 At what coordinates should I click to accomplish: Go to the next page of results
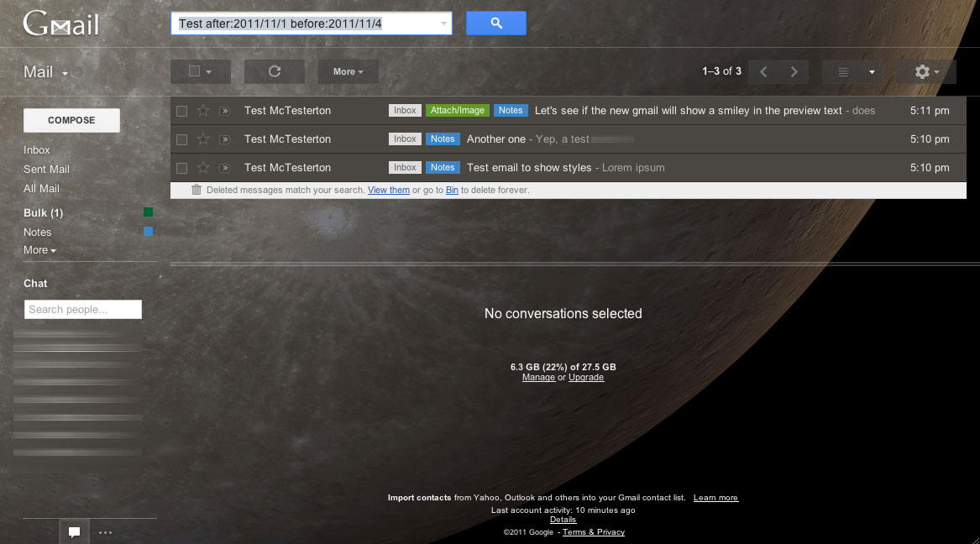(x=794, y=72)
